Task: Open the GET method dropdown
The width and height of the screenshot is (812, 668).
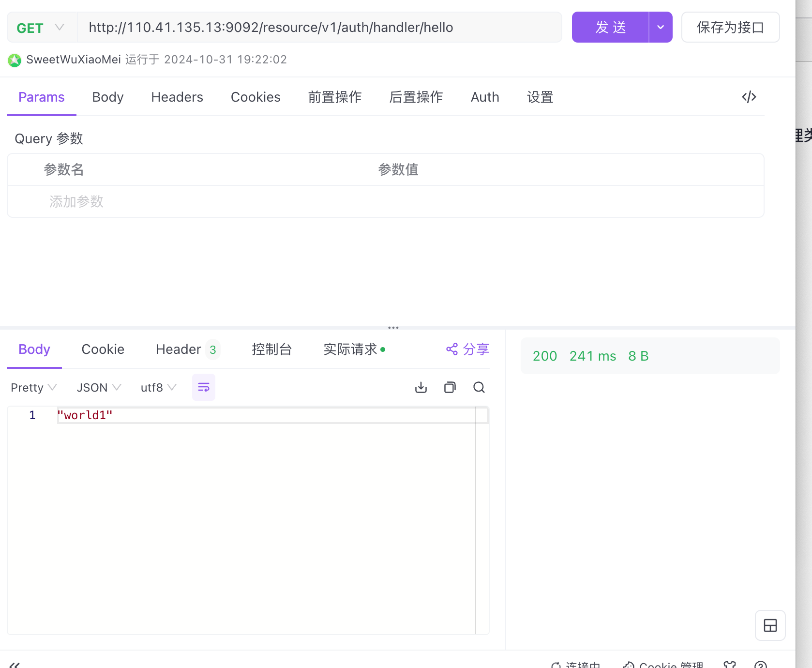Action: pos(42,28)
